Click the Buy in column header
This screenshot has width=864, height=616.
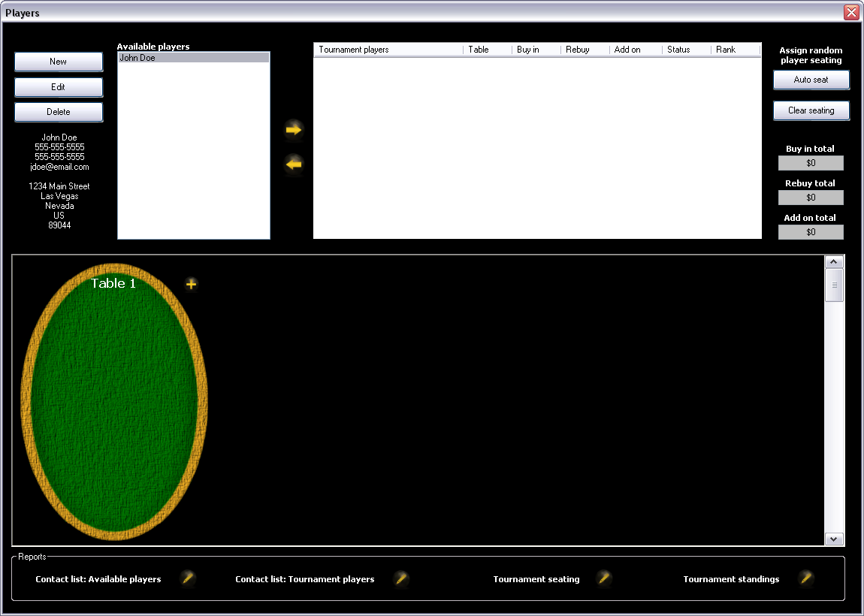tap(536, 50)
